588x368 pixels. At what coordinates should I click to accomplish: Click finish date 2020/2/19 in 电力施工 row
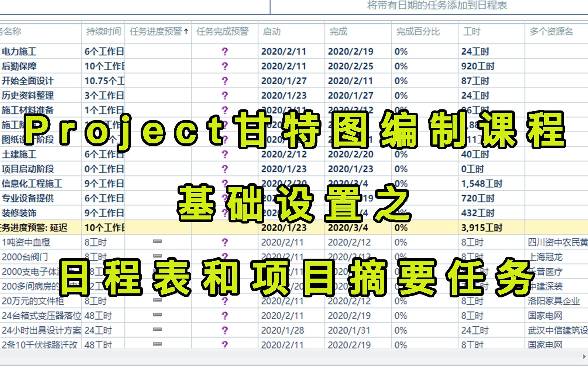[x=351, y=51]
